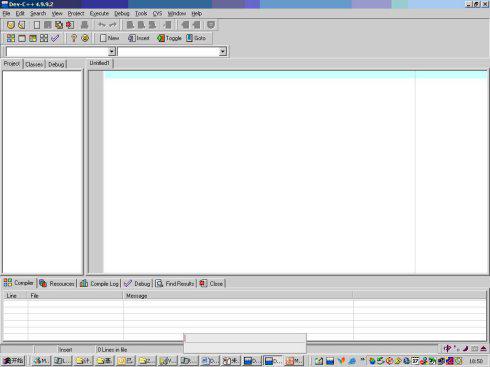The image size is (490, 367).
Task: Click the Help question mark icon
Action: coord(74,38)
